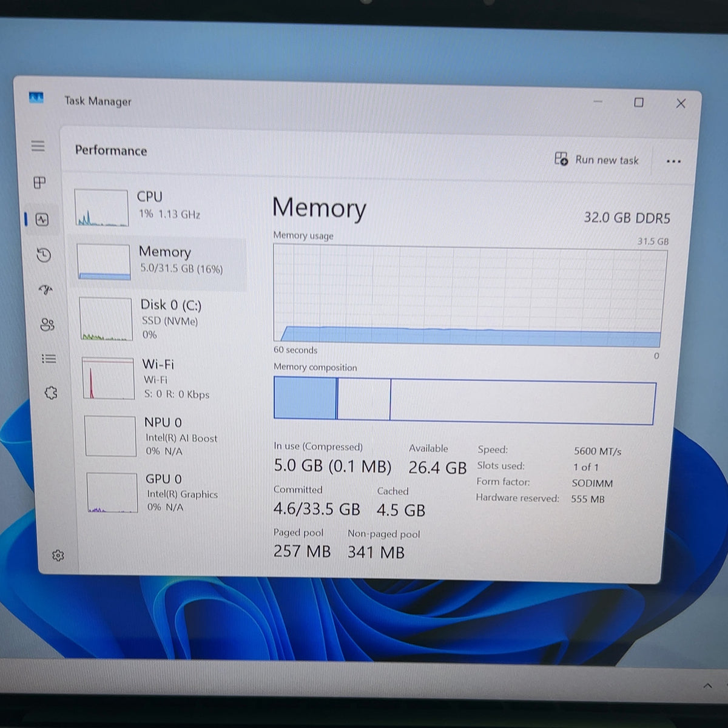This screenshot has height=728, width=728.
Task: Open the three-dot more options menu
Action: coord(673,161)
